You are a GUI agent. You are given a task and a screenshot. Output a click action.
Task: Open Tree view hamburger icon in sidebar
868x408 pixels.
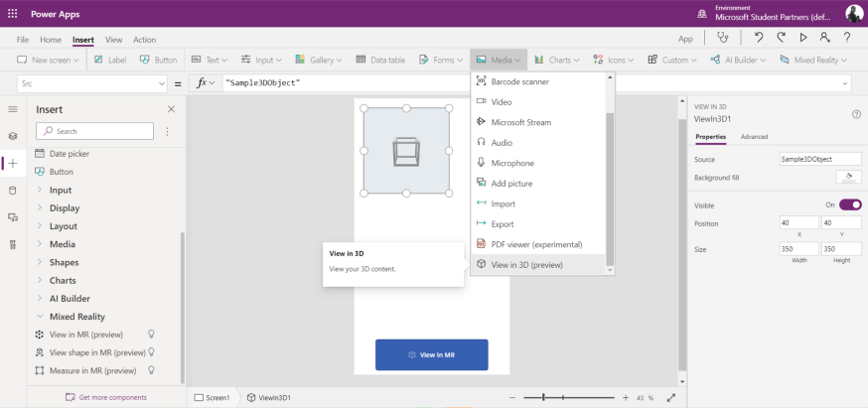coord(13,109)
